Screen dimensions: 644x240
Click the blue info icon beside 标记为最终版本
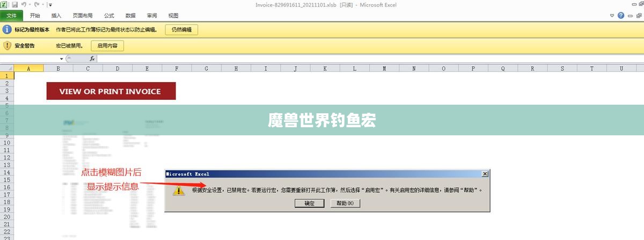click(x=8, y=30)
